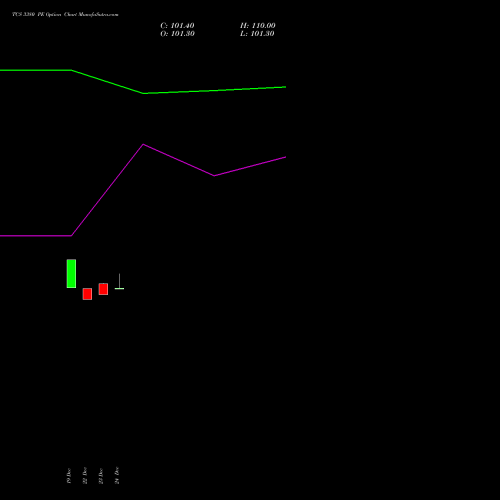Click the lowest vertex of the green line
500x500 pixels.
[x=143, y=93]
